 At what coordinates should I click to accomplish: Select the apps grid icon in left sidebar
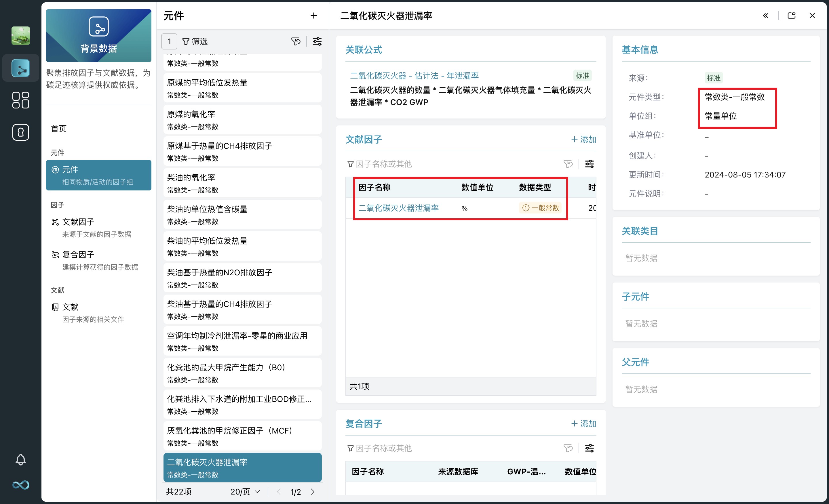pos(21,100)
